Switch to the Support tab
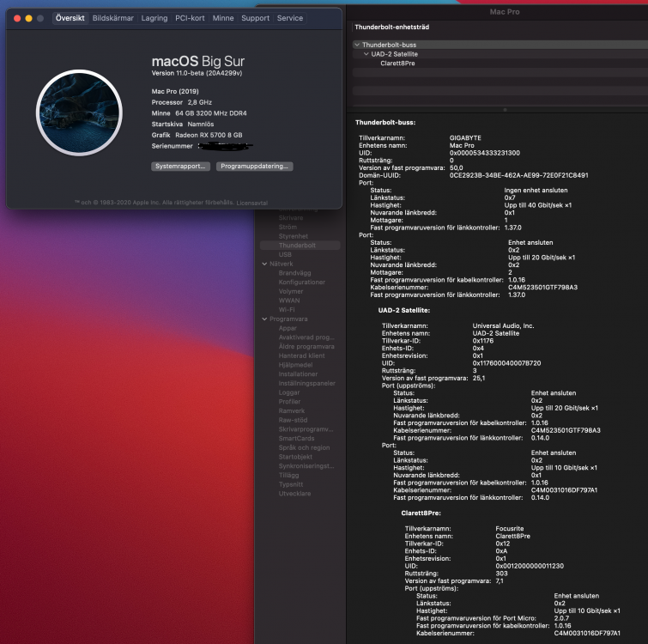The height and width of the screenshot is (644, 648). coord(256,18)
